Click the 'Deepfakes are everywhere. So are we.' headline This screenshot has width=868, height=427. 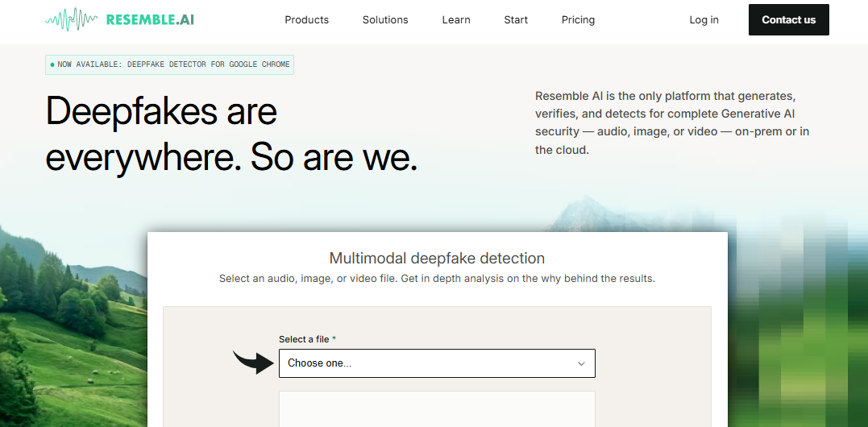pyautogui.click(x=231, y=135)
